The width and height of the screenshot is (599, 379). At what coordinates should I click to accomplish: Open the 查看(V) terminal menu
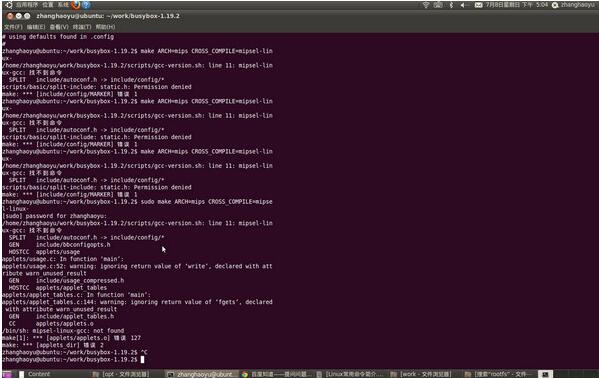[59, 27]
